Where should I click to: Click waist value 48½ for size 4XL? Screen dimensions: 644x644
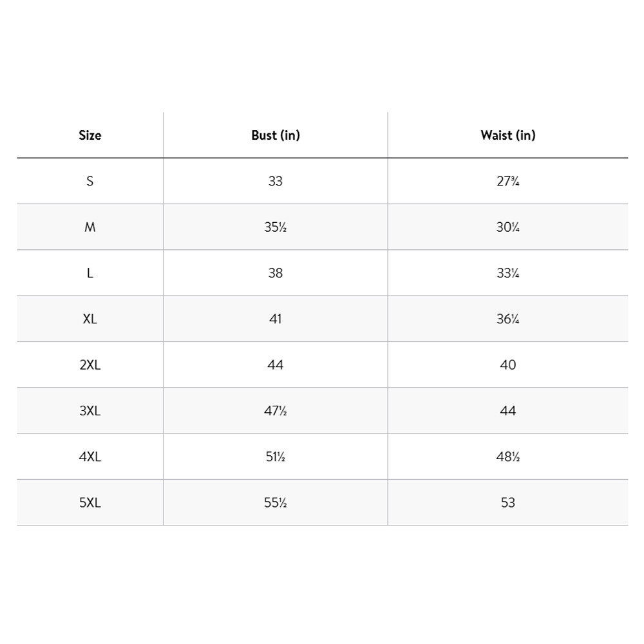click(507, 457)
